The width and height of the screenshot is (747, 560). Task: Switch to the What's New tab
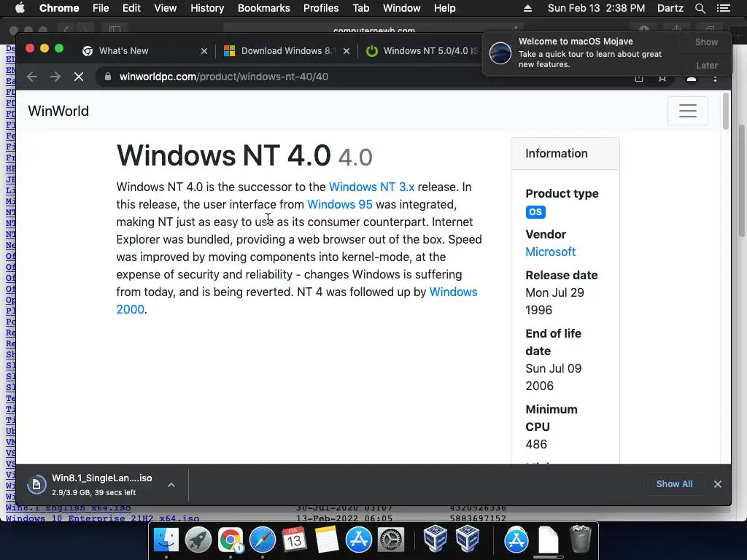pos(142,51)
